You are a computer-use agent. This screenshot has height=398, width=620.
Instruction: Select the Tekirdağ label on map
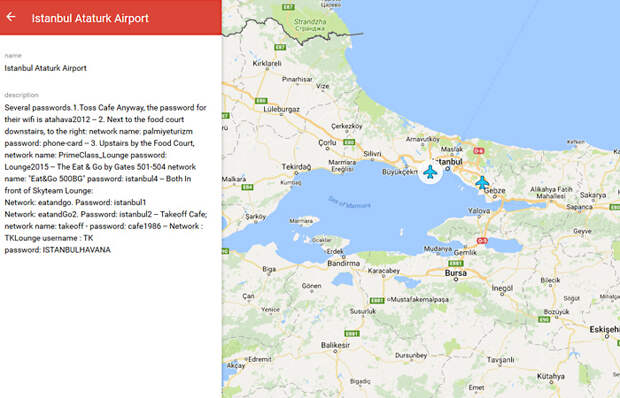[296, 167]
